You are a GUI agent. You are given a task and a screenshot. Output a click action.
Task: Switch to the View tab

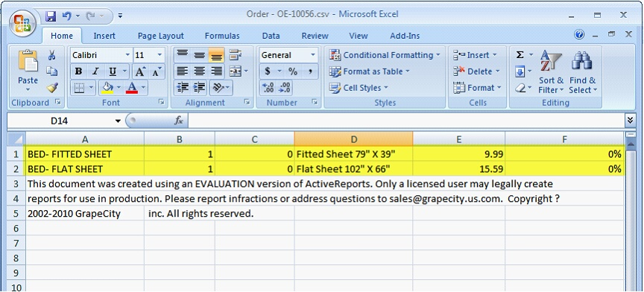pos(358,36)
